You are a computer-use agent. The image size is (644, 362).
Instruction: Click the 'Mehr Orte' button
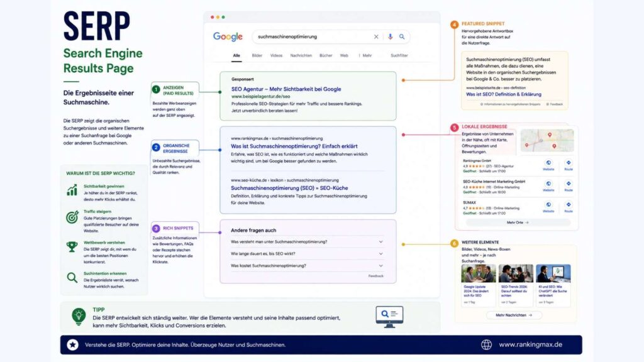(x=518, y=222)
